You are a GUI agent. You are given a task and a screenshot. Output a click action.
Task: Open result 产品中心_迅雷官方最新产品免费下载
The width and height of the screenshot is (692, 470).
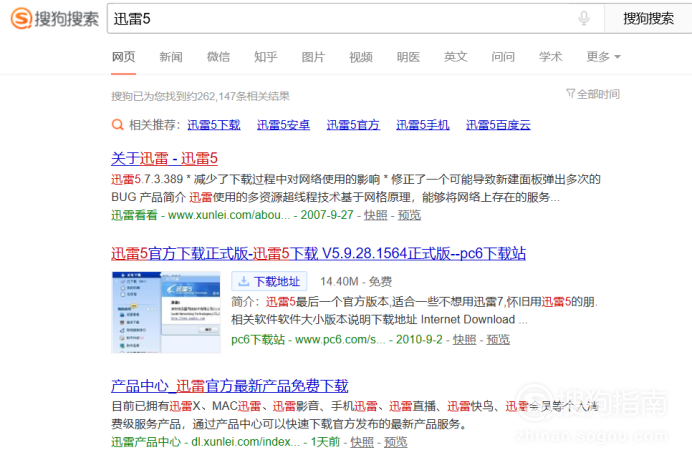(x=229, y=386)
